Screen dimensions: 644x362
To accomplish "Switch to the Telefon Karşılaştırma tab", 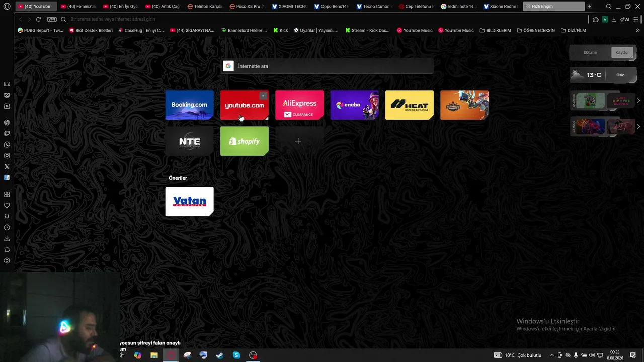I will (x=205, y=7).
